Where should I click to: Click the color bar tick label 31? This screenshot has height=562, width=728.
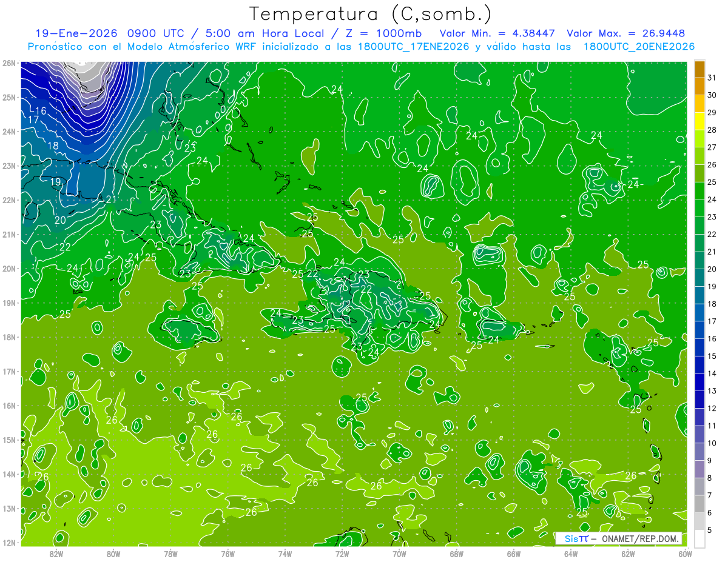pos(712,78)
